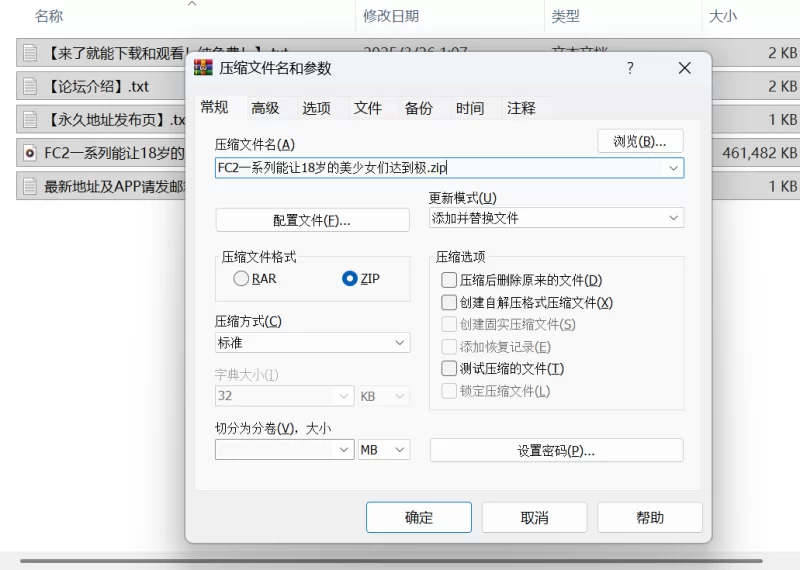The width and height of the screenshot is (800, 570).
Task: Open the 更新模式 dropdown
Action: [x=556, y=218]
